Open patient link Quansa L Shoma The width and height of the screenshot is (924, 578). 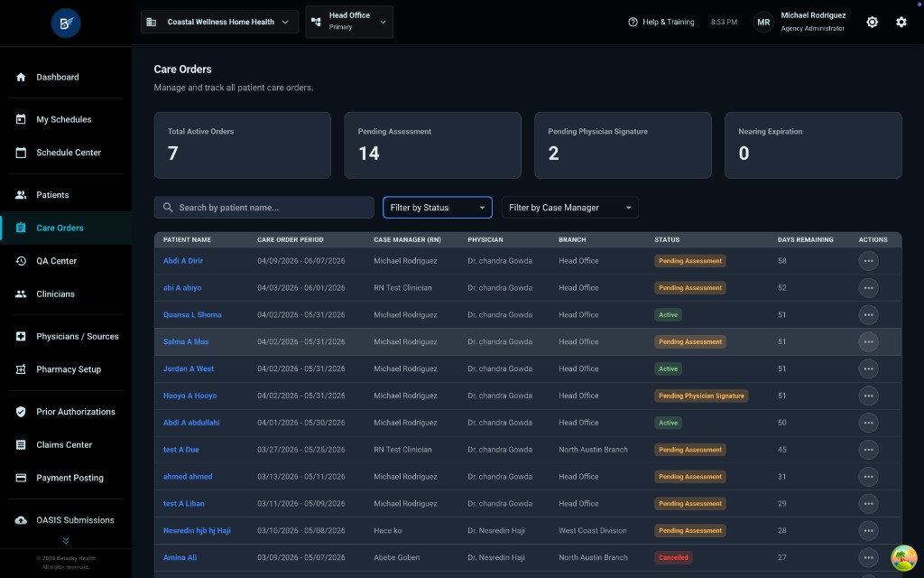click(x=192, y=315)
